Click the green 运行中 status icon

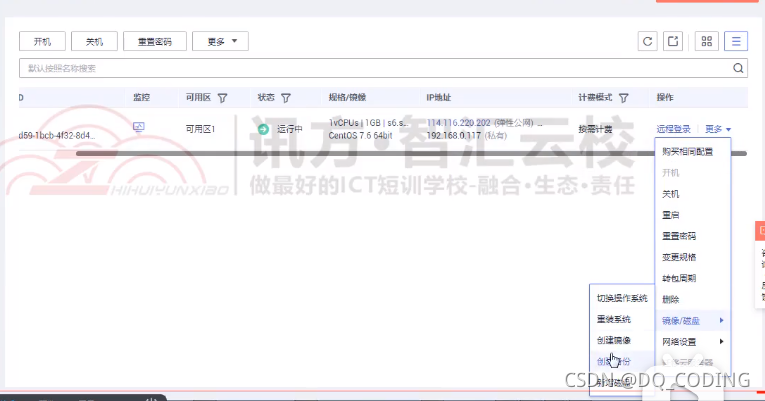point(263,129)
